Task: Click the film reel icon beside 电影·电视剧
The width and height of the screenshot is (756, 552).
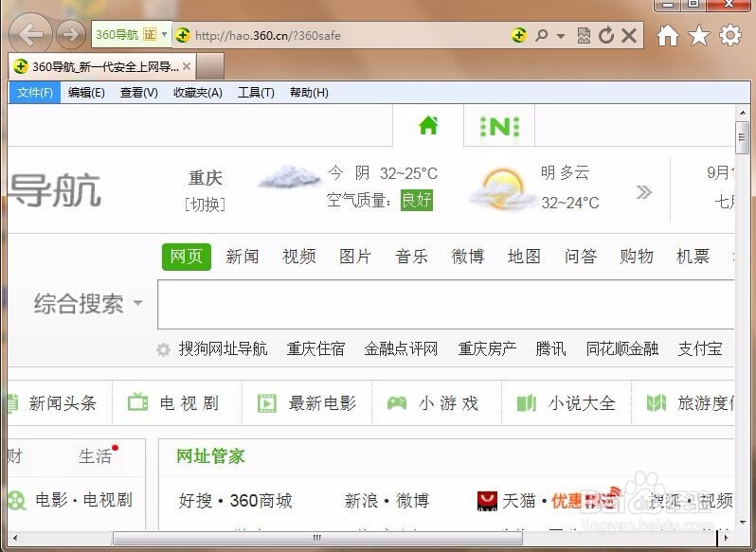Action: pos(16,501)
